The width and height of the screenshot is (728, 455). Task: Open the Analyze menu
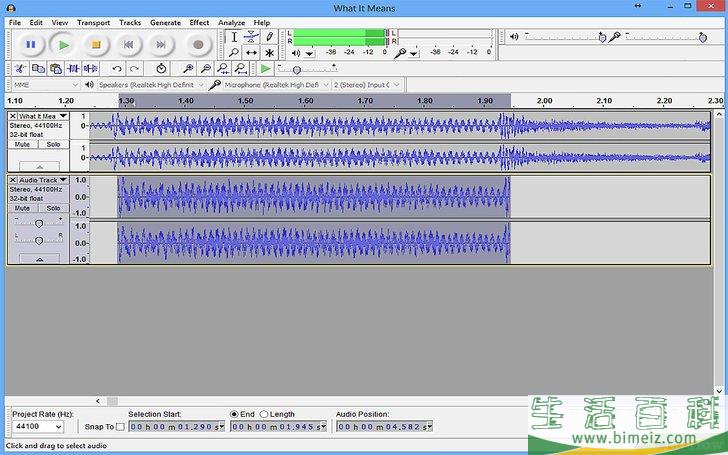click(x=231, y=22)
